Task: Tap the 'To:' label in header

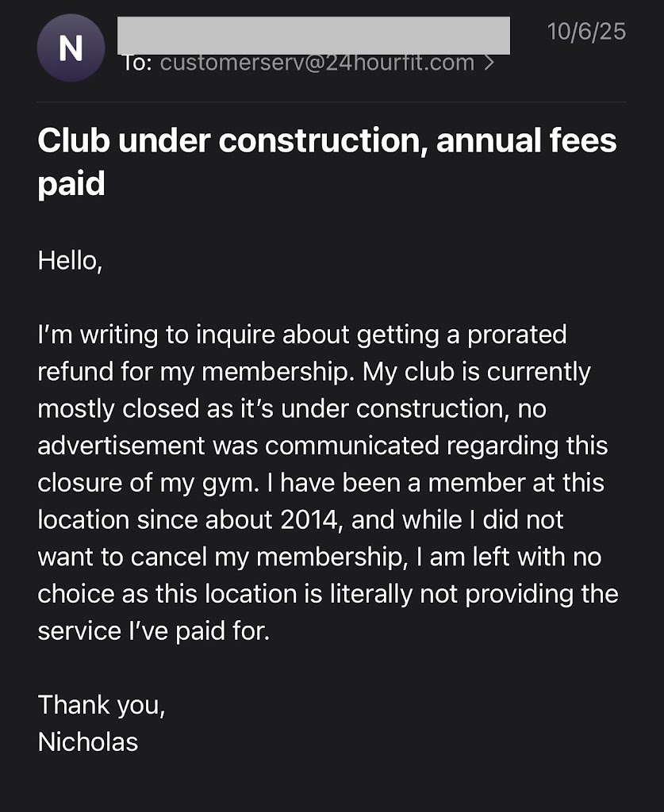Action: tap(137, 63)
